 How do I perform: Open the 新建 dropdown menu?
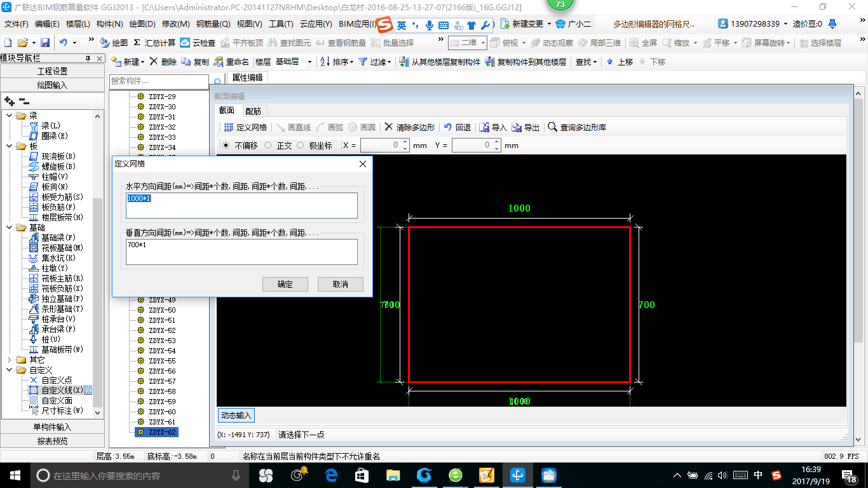128,62
